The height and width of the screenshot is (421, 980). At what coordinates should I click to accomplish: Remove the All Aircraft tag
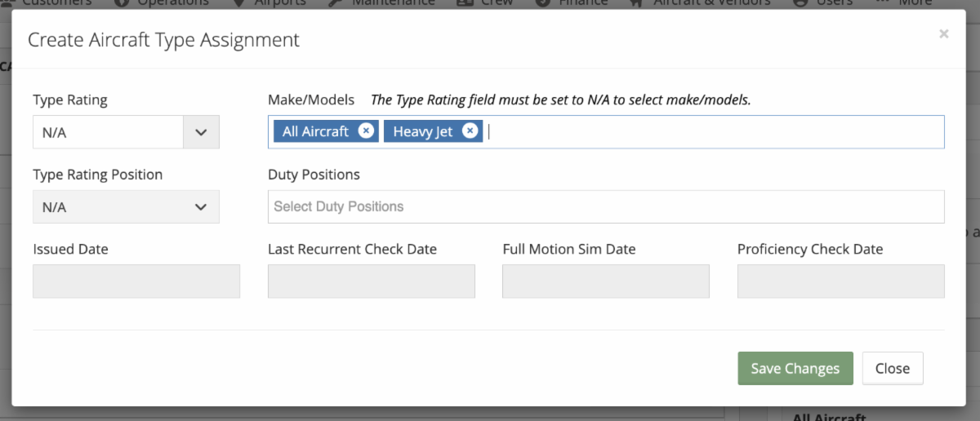click(366, 131)
